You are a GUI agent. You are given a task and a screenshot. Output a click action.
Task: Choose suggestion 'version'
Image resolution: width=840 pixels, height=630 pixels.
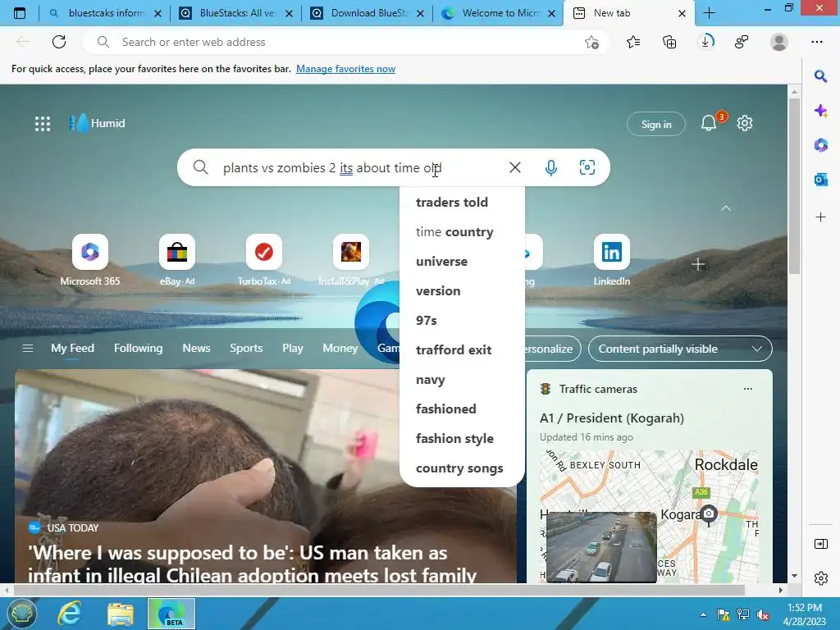click(x=462, y=290)
